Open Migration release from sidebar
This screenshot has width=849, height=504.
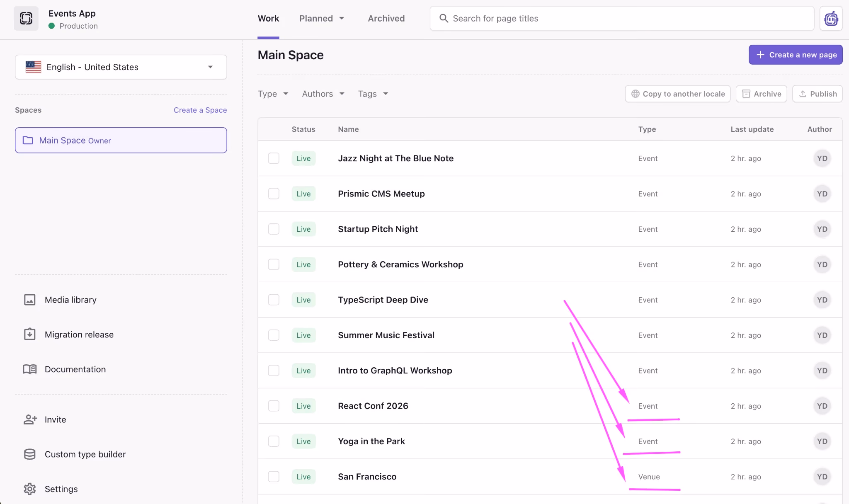coord(79,334)
